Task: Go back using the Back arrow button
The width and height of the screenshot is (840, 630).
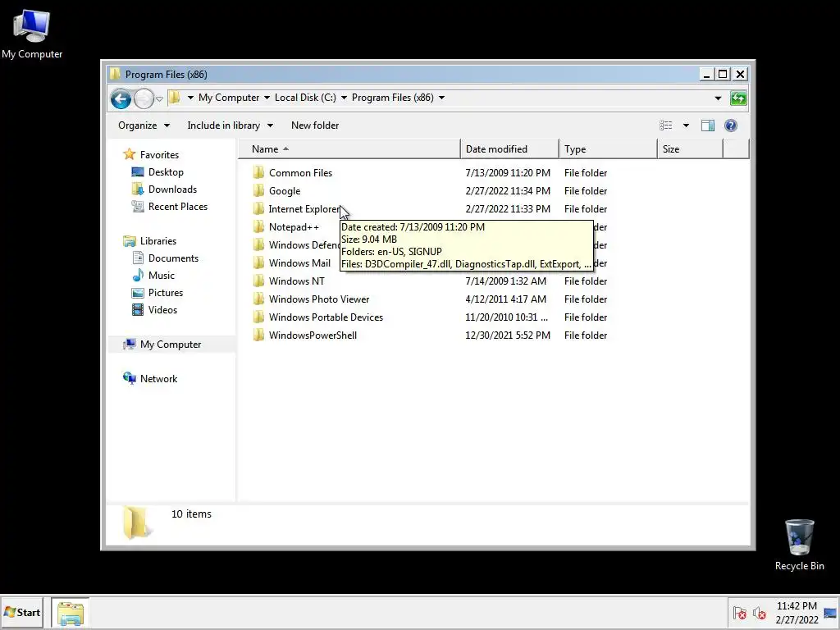Action: 121,98
